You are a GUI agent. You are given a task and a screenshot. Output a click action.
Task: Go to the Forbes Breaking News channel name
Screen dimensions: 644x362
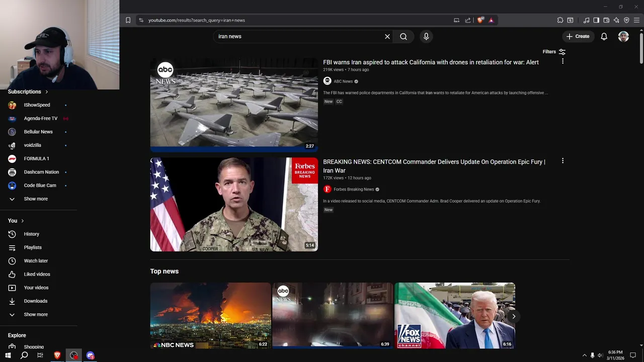[354, 190]
